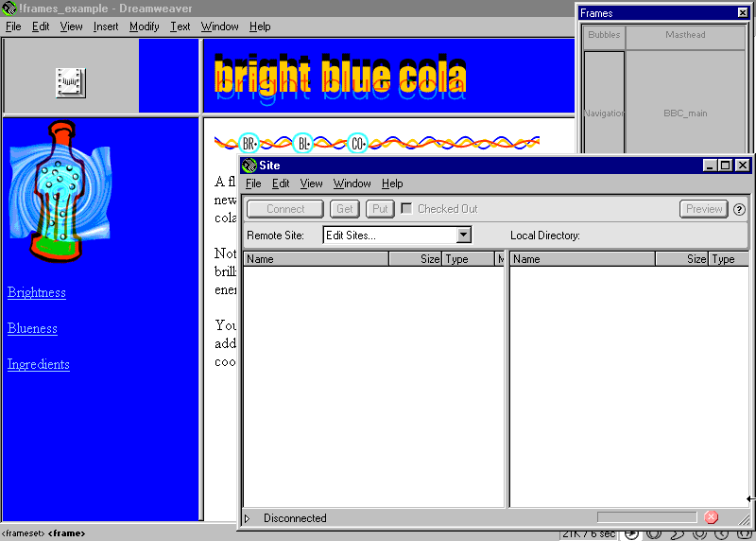This screenshot has height=541, width=756.
Task: Click the Put button
Action: point(380,209)
